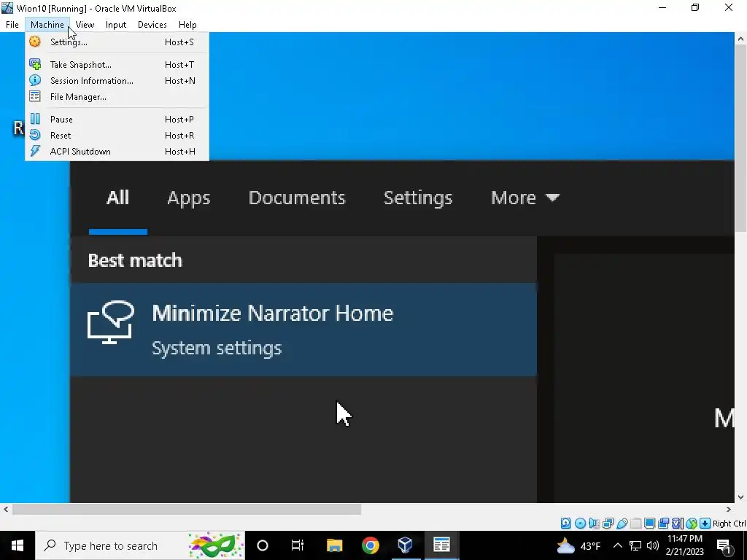Open Settings from the Machine menu
This screenshot has width=747, height=560.
point(117,42)
